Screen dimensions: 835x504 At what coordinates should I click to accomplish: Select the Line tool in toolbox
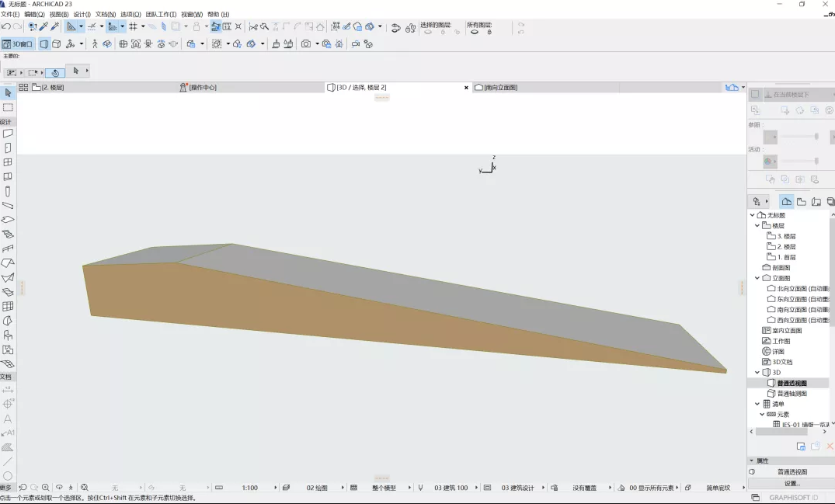8,461
